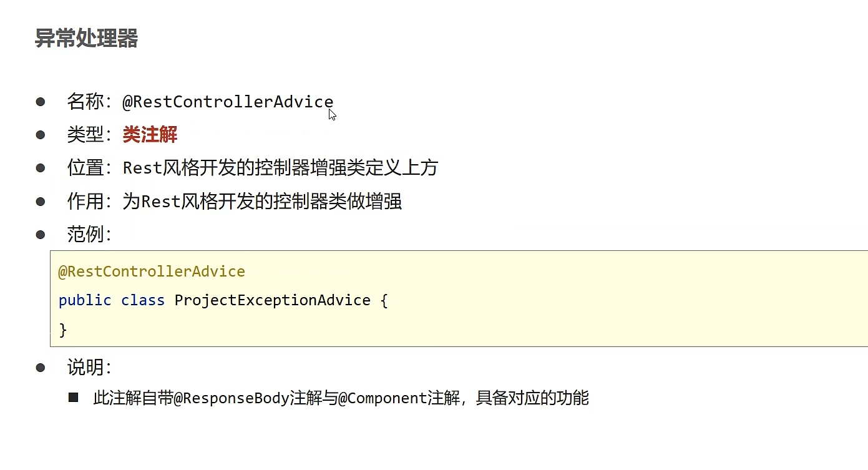Click the class keyword in code
The image size is (868, 470).
coord(143,300)
